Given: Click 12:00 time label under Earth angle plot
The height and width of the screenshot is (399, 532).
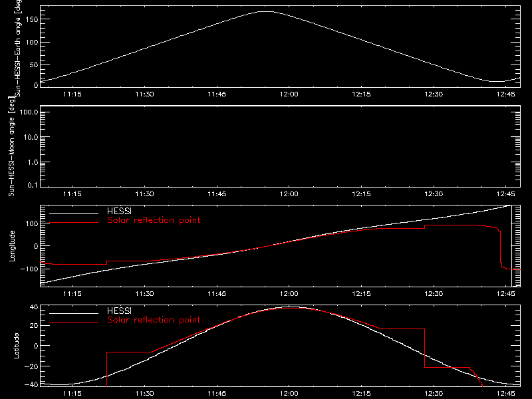Looking at the screenshot, I should click(289, 94).
